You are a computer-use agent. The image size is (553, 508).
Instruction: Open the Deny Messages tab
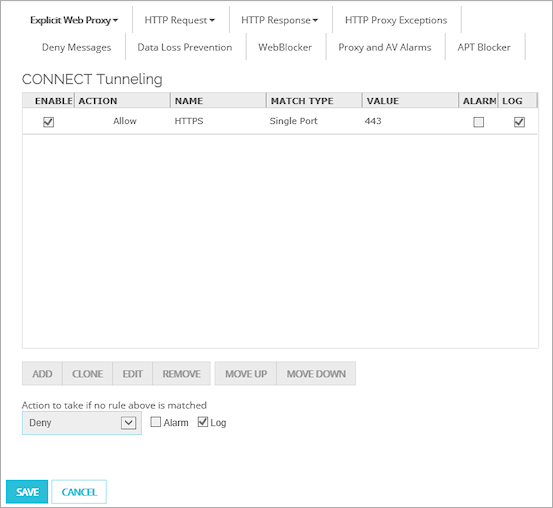pyautogui.click(x=77, y=47)
